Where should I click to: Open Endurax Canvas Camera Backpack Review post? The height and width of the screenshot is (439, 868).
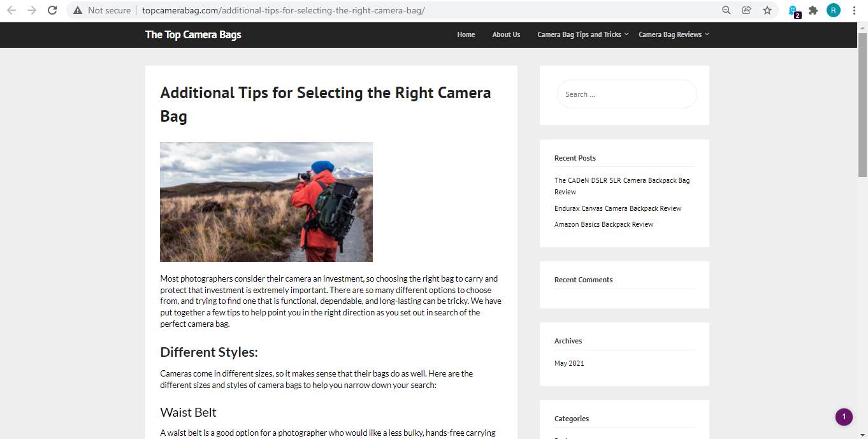[x=618, y=208]
